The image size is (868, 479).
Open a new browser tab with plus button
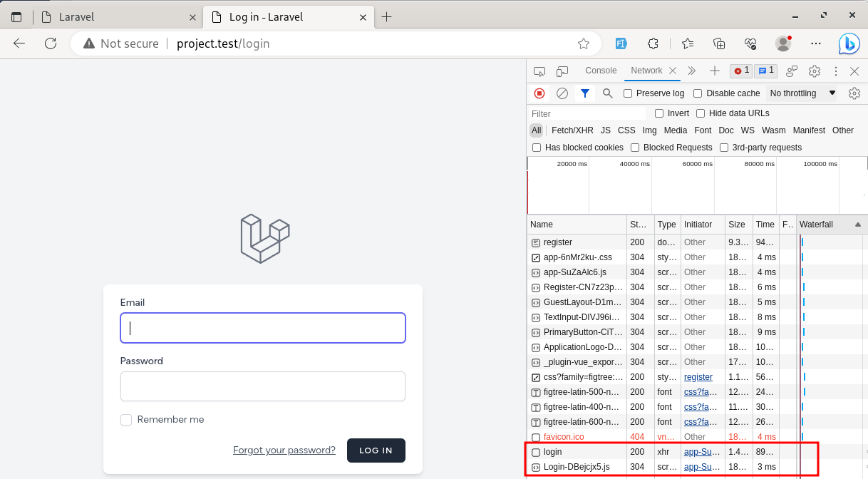[386, 17]
